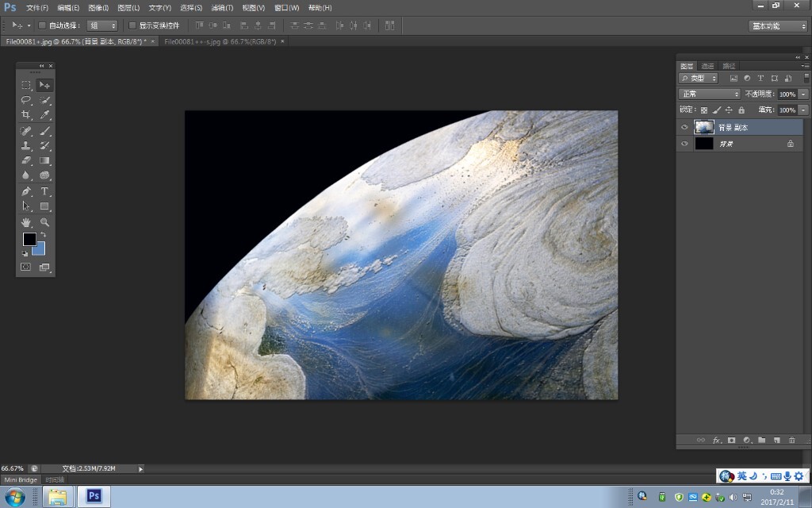Toggle lock position
The width and height of the screenshot is (812, 508).
point(729,110)
